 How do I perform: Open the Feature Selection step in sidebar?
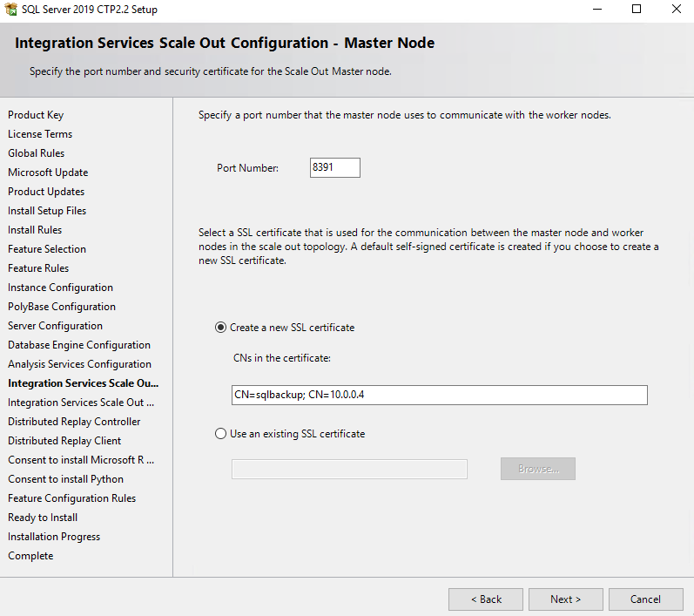[47, 249]
